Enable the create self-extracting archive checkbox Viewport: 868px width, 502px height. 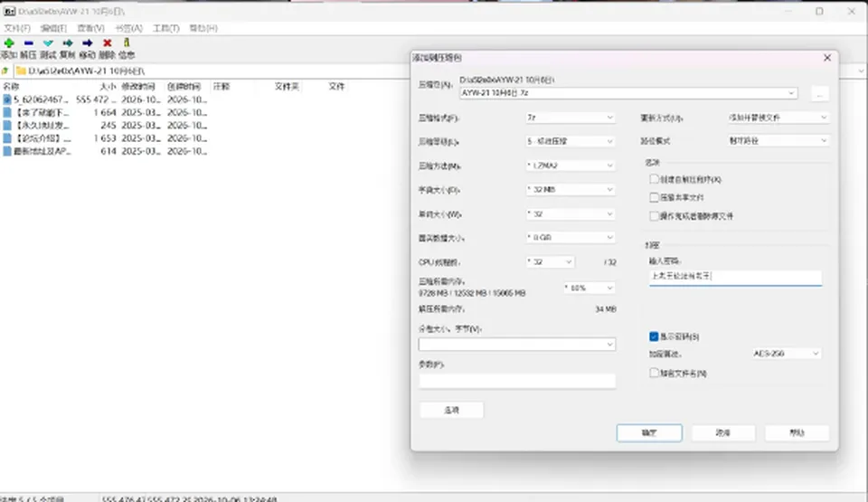click(x=654, y=179)
